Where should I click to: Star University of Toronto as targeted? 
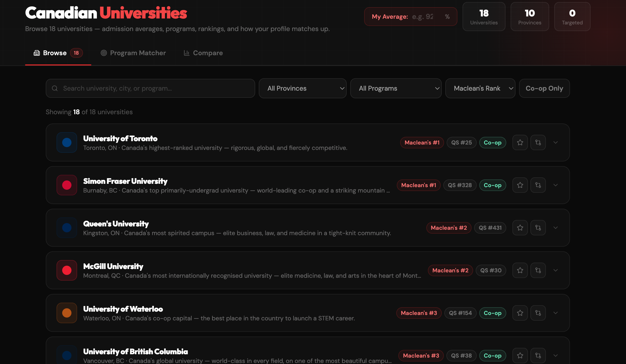(x=520, y=142)
